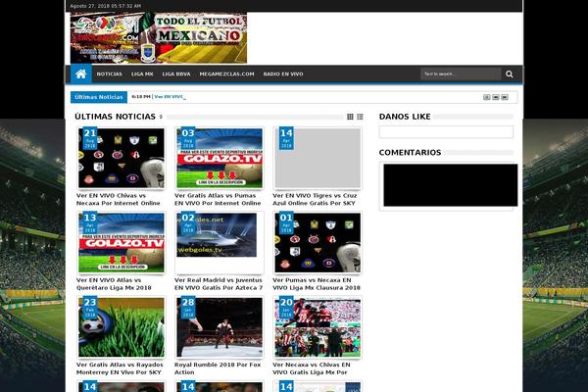
Task: Switch to list view layout
Action: [360, 117]
